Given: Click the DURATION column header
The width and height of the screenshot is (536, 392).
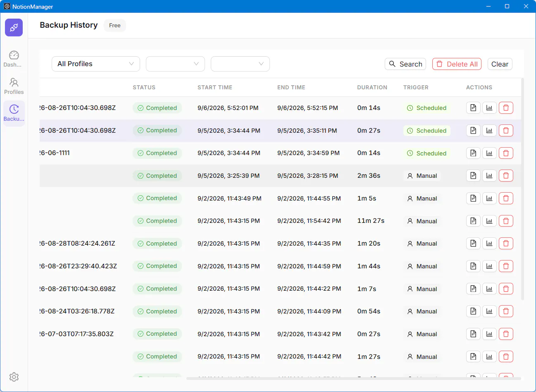Looking at the screenshot, I should 372,87.
